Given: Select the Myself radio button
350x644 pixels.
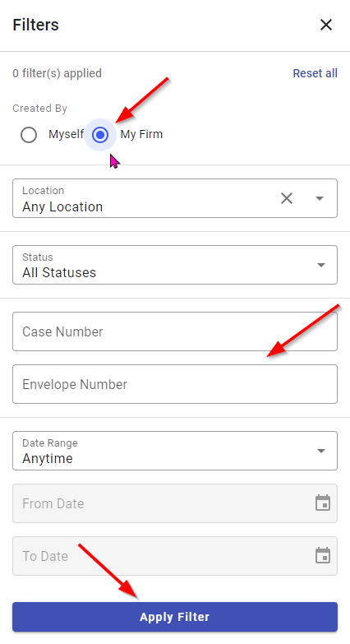Looking at the screenshot, I should 29,135.
